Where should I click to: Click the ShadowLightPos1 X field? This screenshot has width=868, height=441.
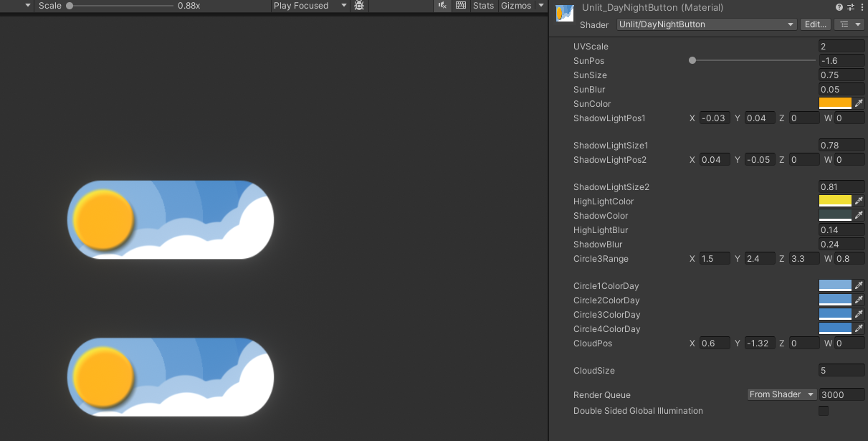tap(715, 118)
